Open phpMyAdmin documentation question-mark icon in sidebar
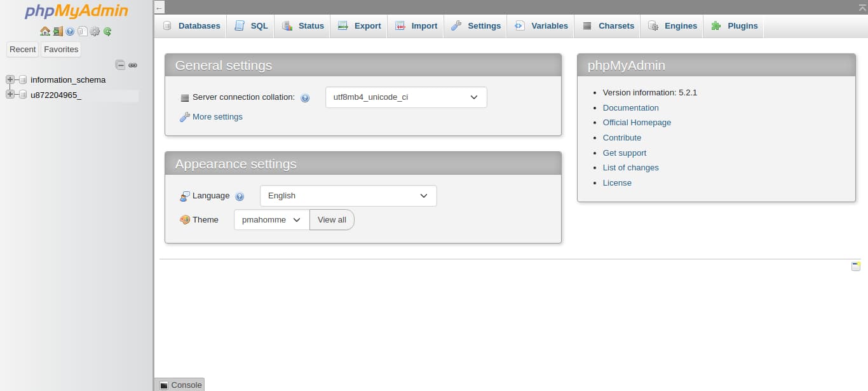Viewport: 868px width, 391px height. pos(70,31)
